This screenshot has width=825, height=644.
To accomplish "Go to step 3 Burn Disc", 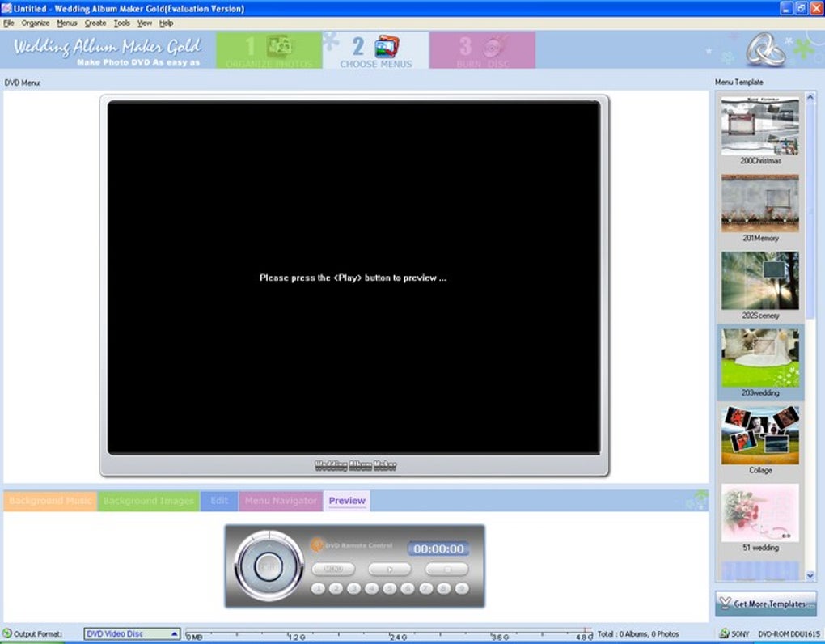I will click(483, 50).
